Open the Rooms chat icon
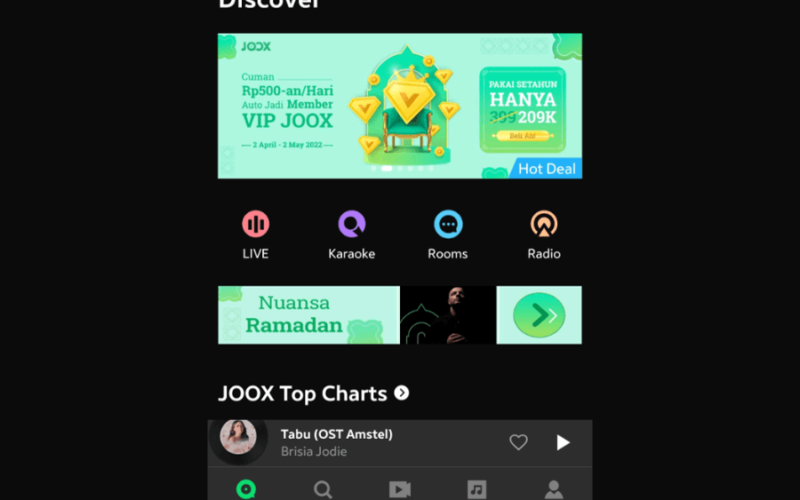 pyautogui.click(x=448, y=224)
